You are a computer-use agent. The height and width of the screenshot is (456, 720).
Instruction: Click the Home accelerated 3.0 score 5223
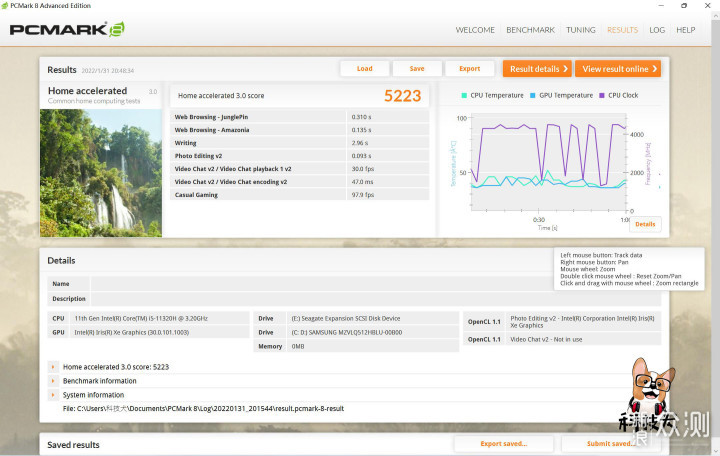point(402,96)
